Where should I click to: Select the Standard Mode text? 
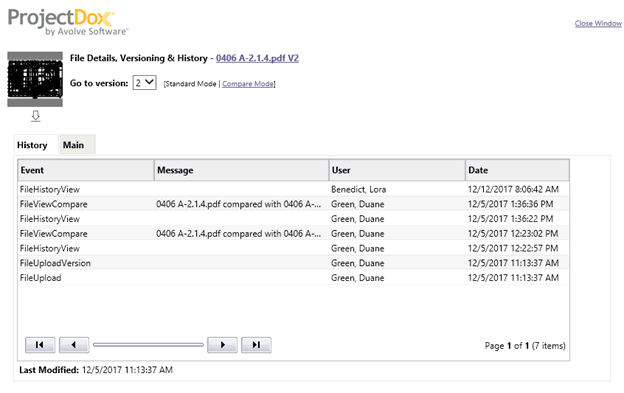tap(190, 84)
